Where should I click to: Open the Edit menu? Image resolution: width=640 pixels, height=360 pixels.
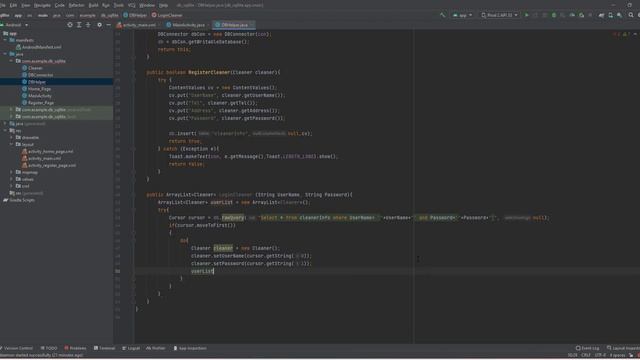pyautogui.click(x=13, y=5)
